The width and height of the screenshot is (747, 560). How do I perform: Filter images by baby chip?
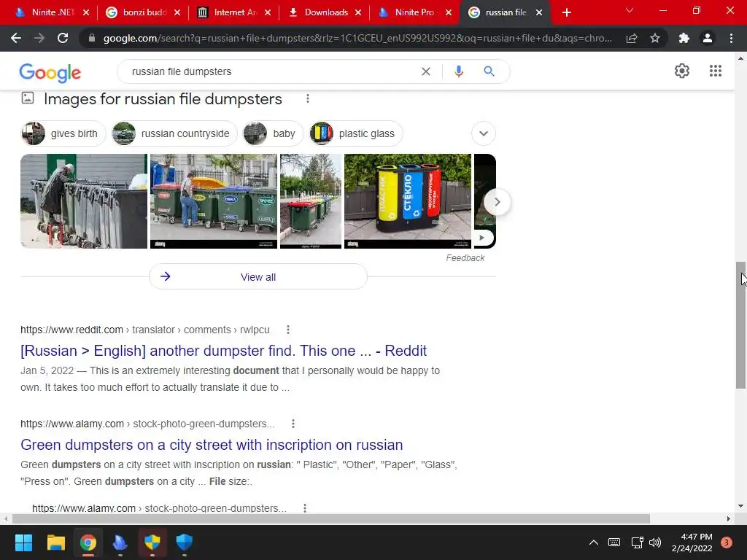(273, 133)
